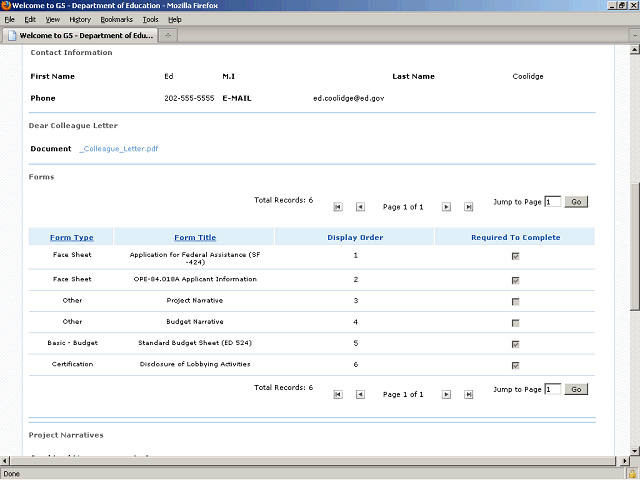Viewport: 640px width, 480px height.
Task: Click previous page arrow in top pagination
Action: pos(360,207)
